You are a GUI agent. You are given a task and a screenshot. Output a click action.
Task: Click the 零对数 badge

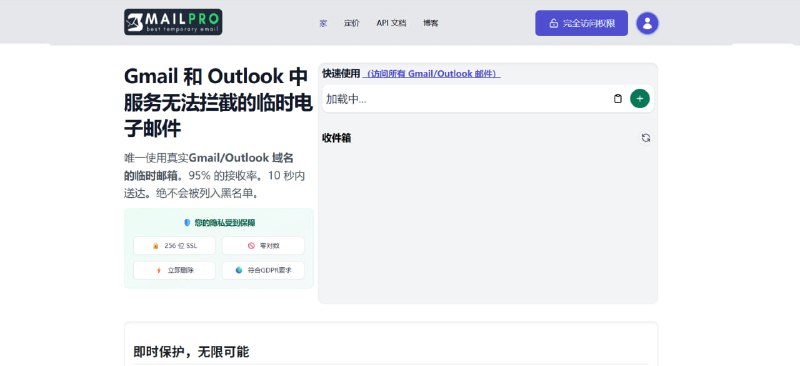[263, 246]
